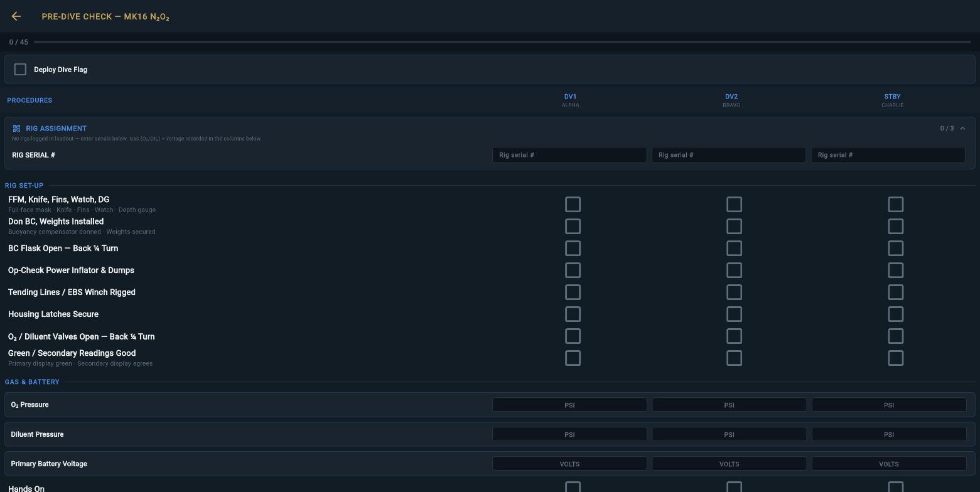Check Tending Lines / EBS Winch for STBY
This screenshot has height=492, width=980.
(896, 292)
